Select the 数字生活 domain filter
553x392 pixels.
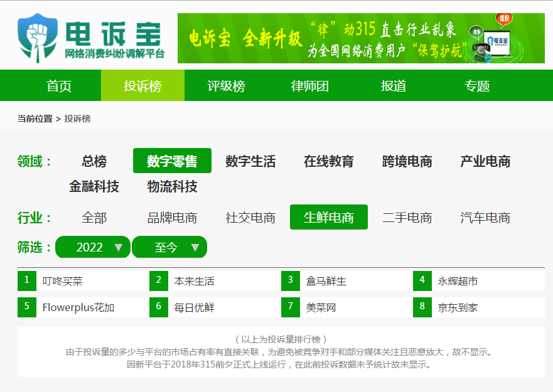coord(250,161)
